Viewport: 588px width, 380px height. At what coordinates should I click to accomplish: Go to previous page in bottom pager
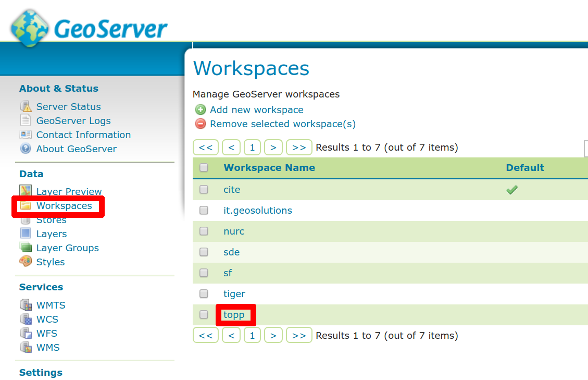coord(231,335)
